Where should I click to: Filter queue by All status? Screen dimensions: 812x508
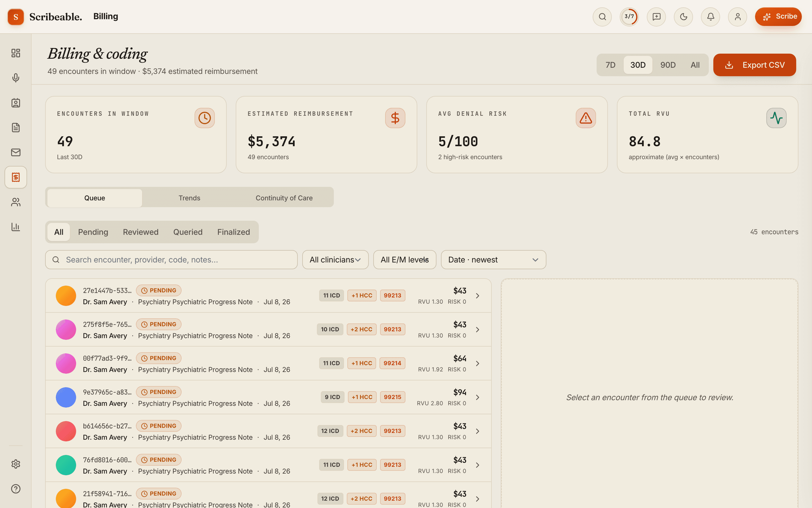[59, 232]
